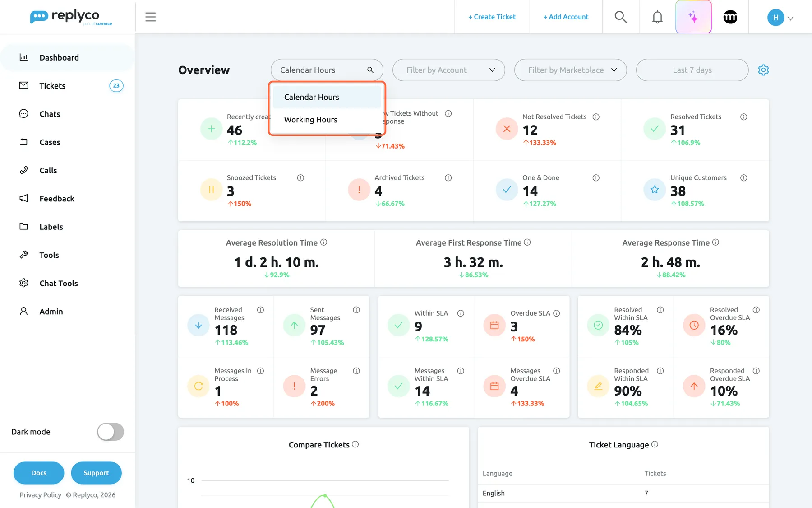The width and height of the screenshot is (812, 508).
Task: Open the hamburger menu icon
Action: point(150,17)
